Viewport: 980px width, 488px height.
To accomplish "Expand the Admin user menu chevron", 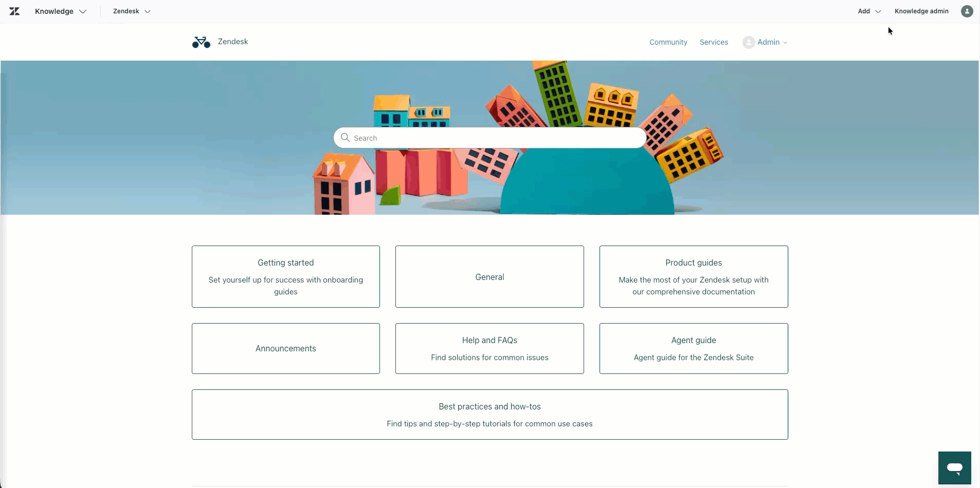I will click(x=785, y=43).
